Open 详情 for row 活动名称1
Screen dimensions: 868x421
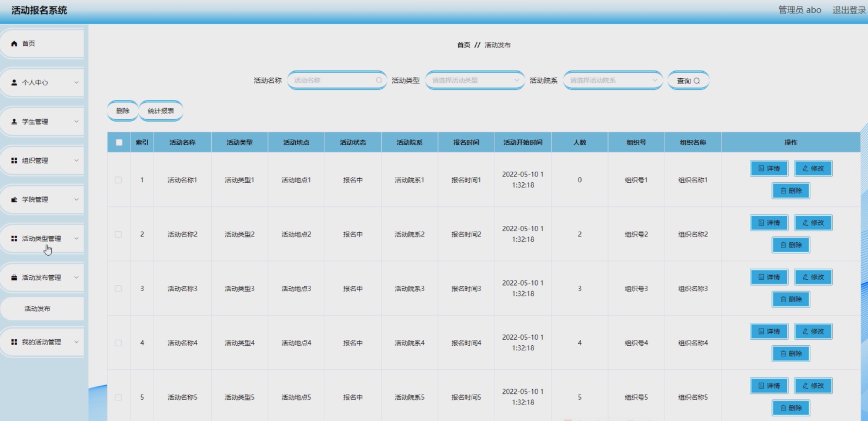[769, 169]
